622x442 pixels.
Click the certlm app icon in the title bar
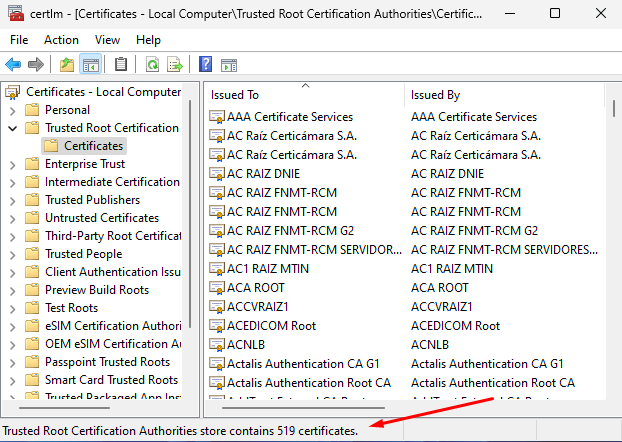(x=16, y=13)
